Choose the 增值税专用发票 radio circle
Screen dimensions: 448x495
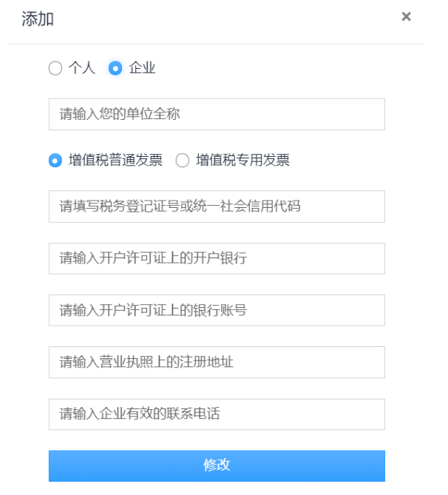(x=183, y=161)
